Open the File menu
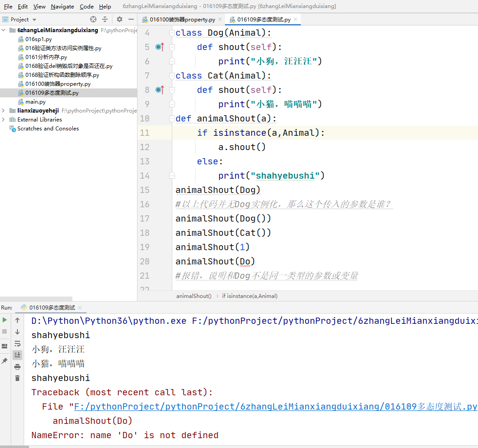 tap(8, 6)
